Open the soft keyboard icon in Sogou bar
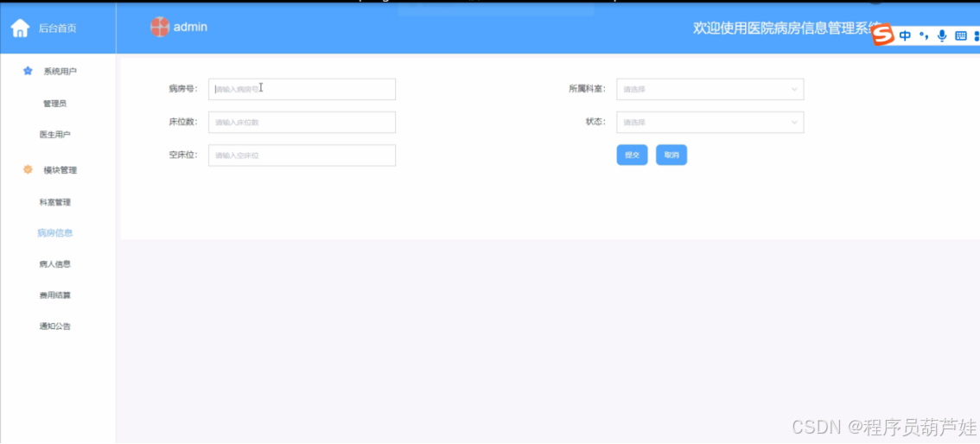 (961, 36)
